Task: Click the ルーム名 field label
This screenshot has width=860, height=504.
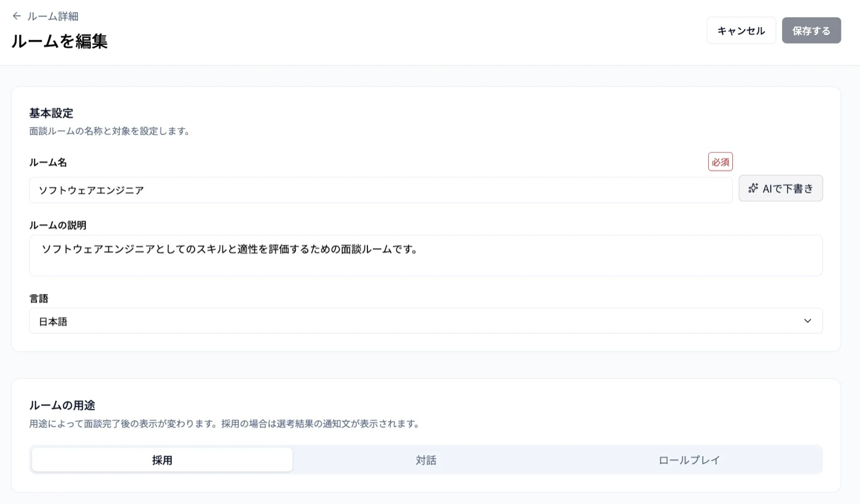Action: [48, 163]
